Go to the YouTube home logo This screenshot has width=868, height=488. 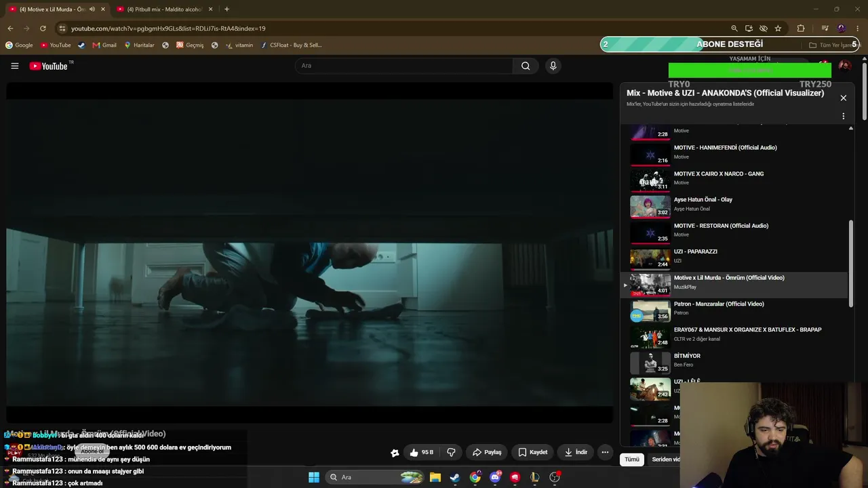click(49, 66)
